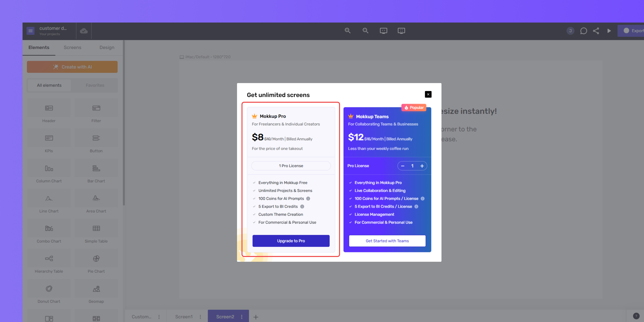Open the comments bubble icon
The width and height of the screenshot is (644, 322).
(583, 31)
